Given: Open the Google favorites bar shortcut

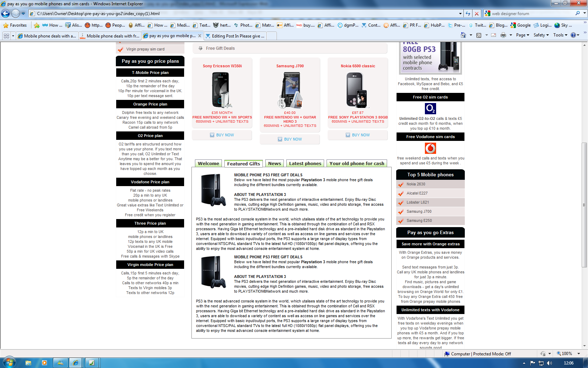Looking at the screenshot, I should coord(520,25).
